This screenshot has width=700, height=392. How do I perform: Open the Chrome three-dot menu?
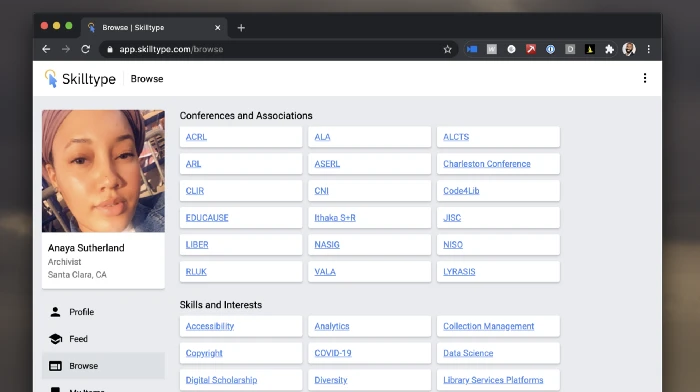tap(649, 49)
